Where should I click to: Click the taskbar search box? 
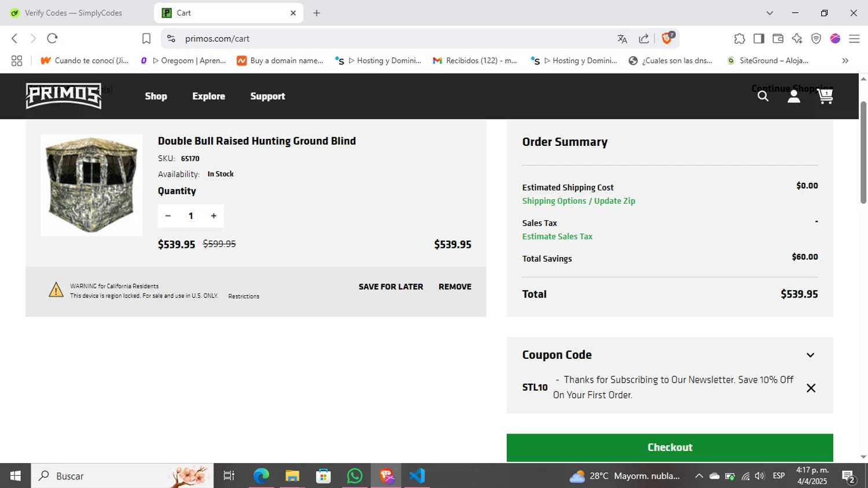[122, 476]
